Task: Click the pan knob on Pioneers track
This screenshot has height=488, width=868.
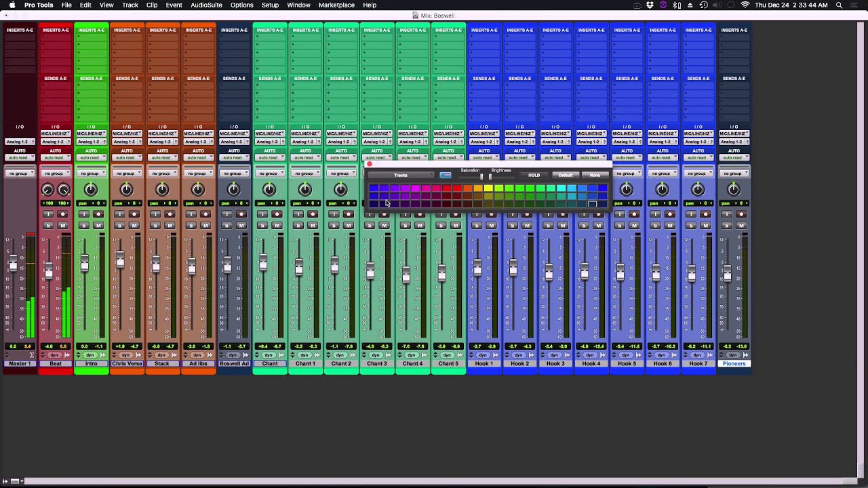Action: 734,189
